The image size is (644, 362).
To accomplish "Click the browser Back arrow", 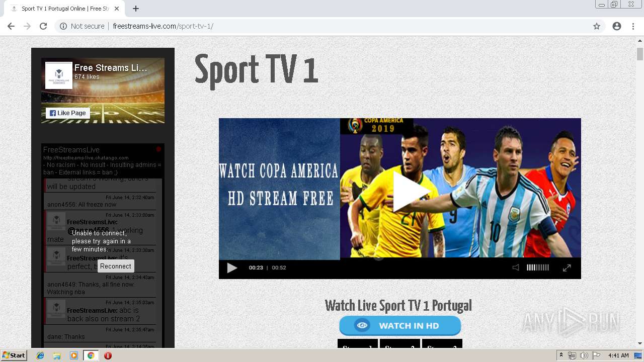I will point(11,26).
